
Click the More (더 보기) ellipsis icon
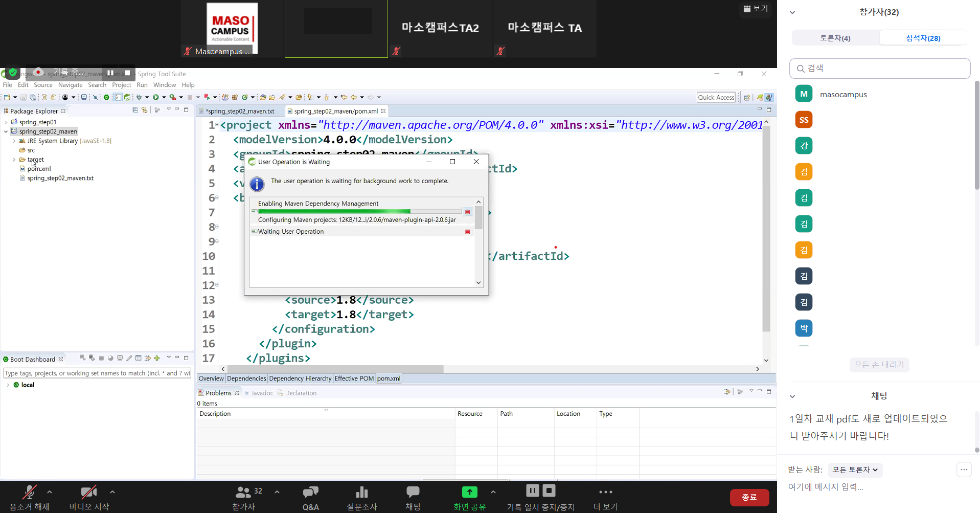[x=605, y=492]
